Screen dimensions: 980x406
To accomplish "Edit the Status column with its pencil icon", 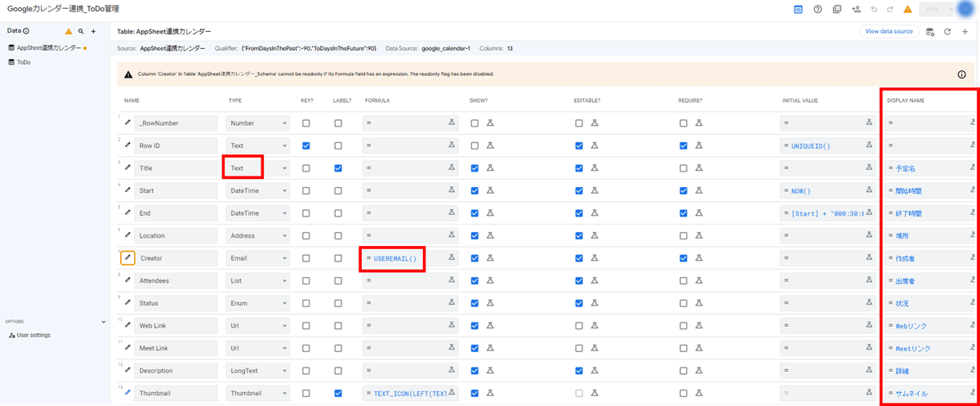I will (x=127, y=302).
